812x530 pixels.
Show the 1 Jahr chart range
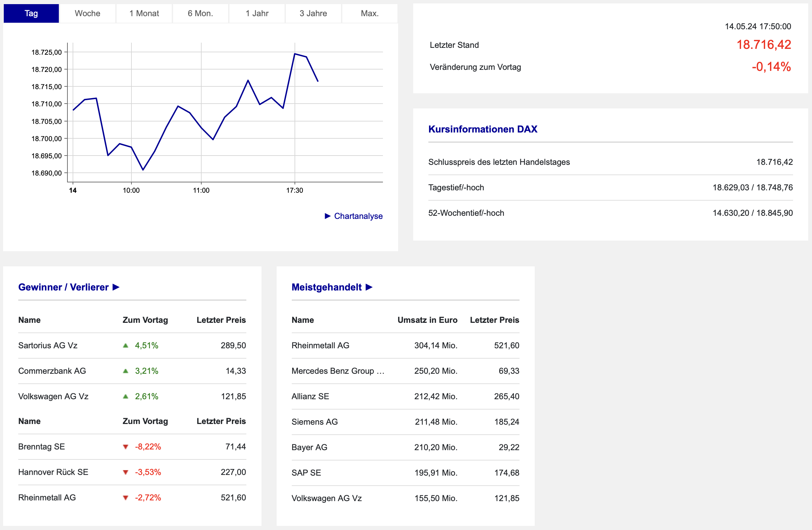257,13
